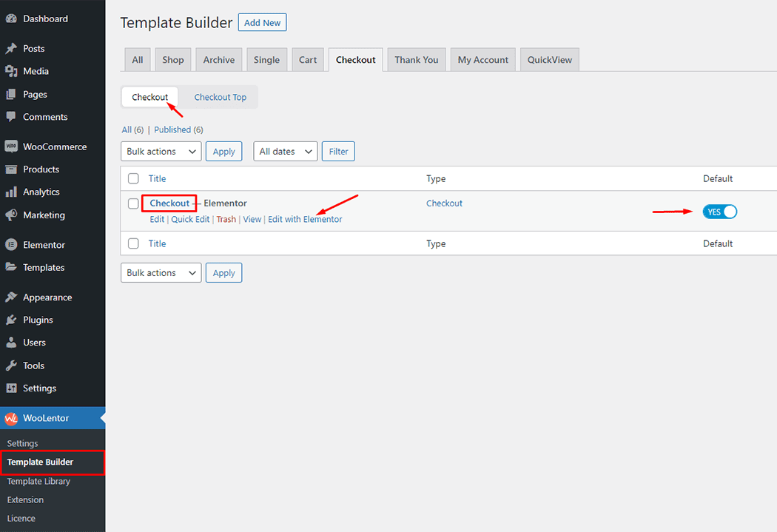Image resolution: width=777 pixels, height=532 pixels.
Task: Click the Add New button
Action: 262,22
